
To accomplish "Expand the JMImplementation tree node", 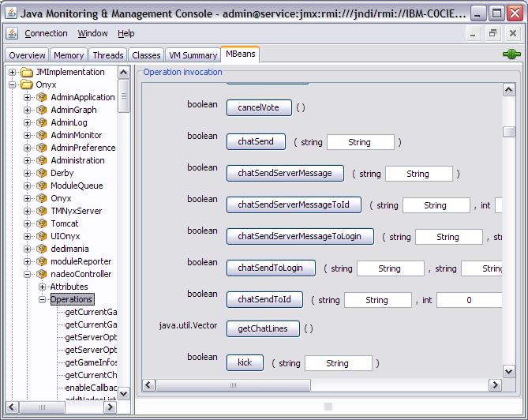I will [12, 72].
